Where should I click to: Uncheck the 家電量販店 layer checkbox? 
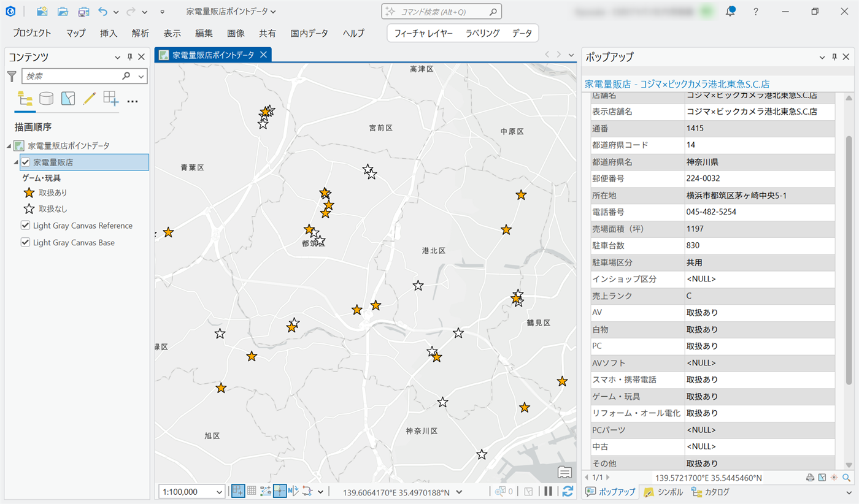[x=26, y=162]
